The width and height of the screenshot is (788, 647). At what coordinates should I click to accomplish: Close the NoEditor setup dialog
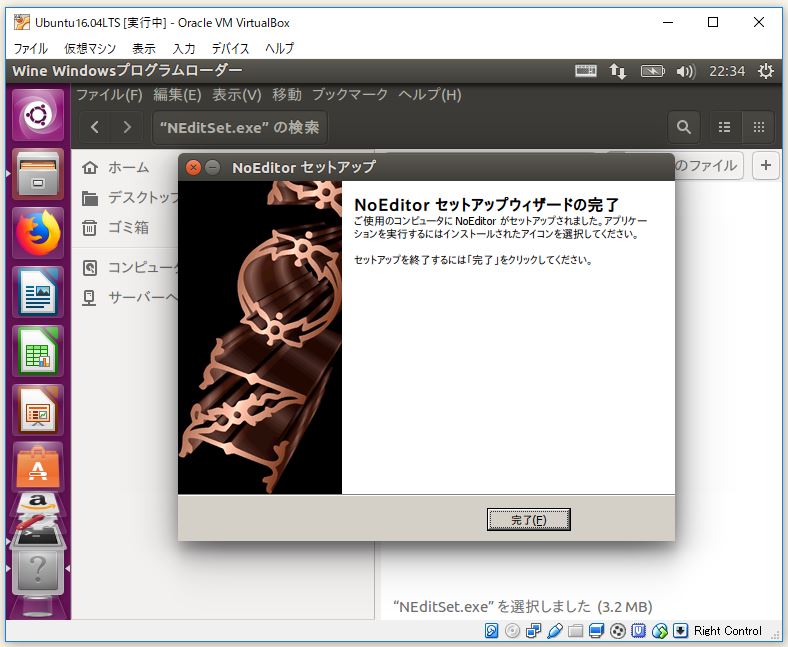tap(193, 167)
